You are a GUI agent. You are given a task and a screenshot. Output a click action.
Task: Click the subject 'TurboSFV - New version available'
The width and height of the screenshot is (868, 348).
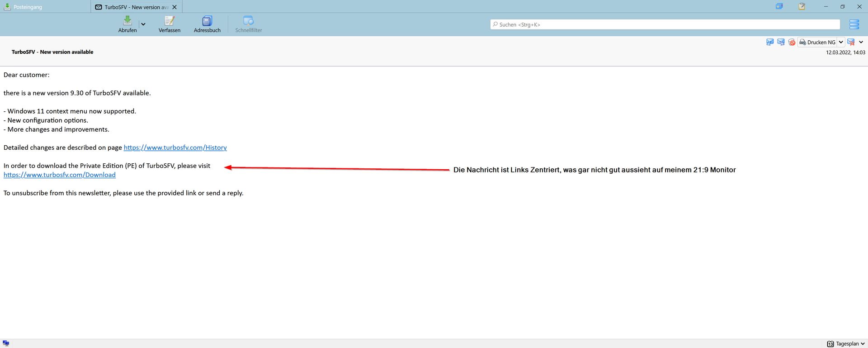click(x=52, y=52)
